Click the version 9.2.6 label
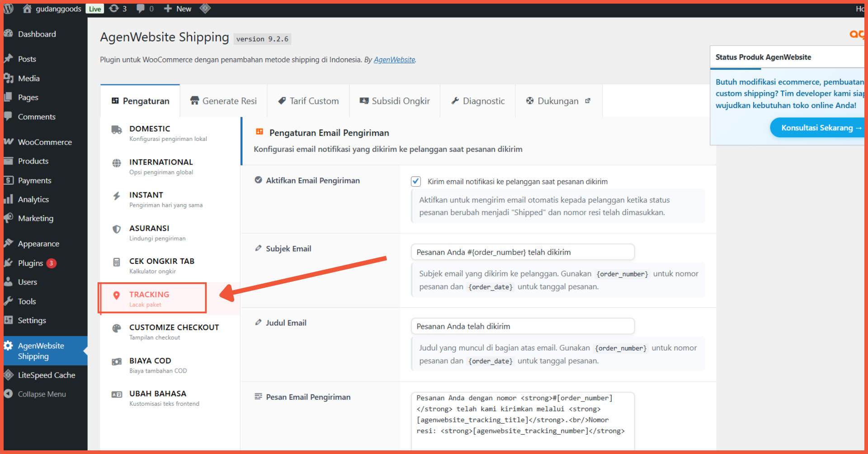Screen dimensions: 868x454 pos(262,39)
